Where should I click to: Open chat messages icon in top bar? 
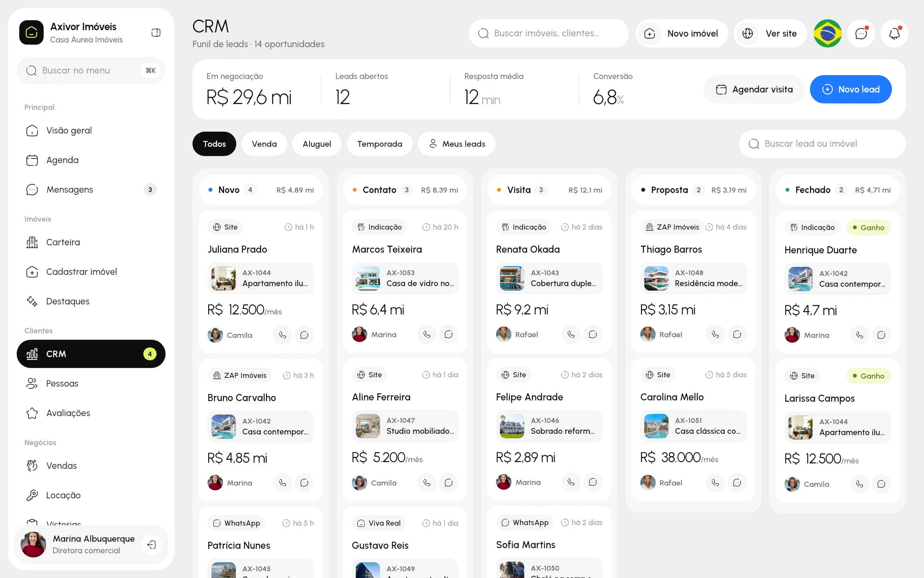861,33
